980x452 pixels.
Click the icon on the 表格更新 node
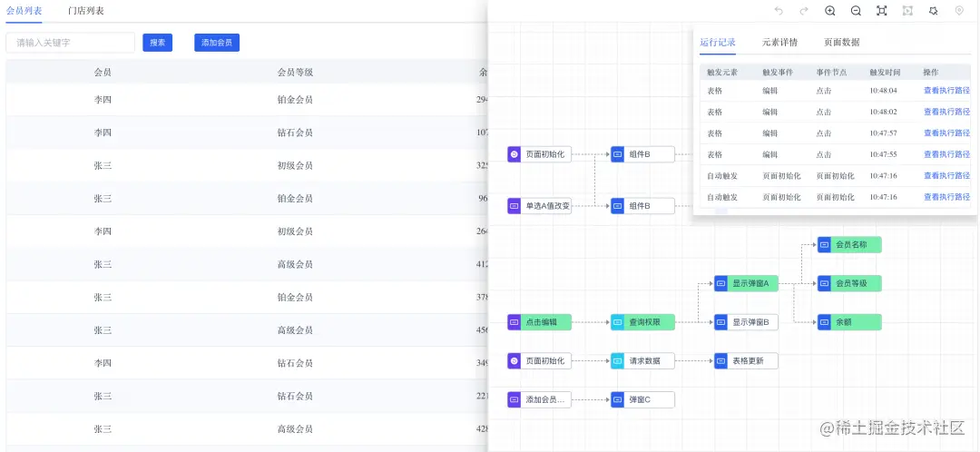(x=720, y=360)
